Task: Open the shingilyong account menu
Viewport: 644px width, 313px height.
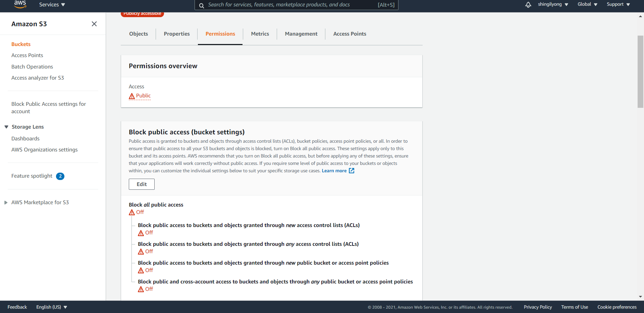Action: [553, 4]
